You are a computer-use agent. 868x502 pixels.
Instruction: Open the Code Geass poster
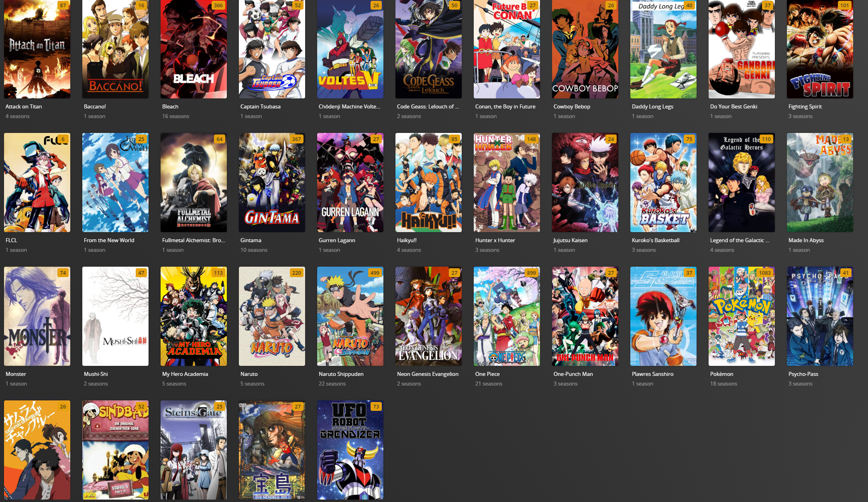click(x=428, y=49)
